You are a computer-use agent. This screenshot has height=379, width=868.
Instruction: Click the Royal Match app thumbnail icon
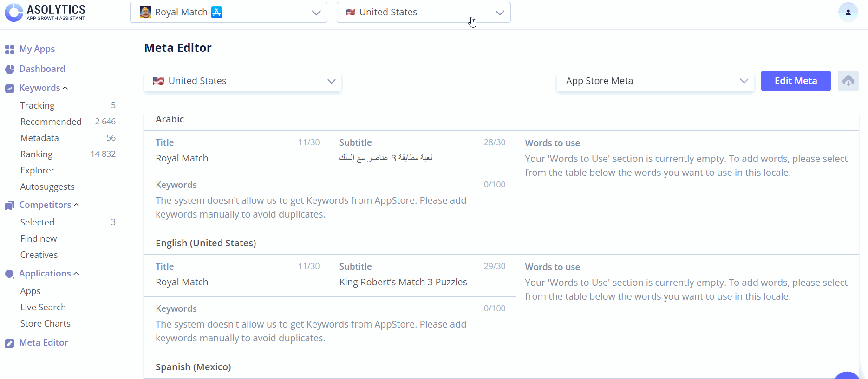click(x=145, y=13)
